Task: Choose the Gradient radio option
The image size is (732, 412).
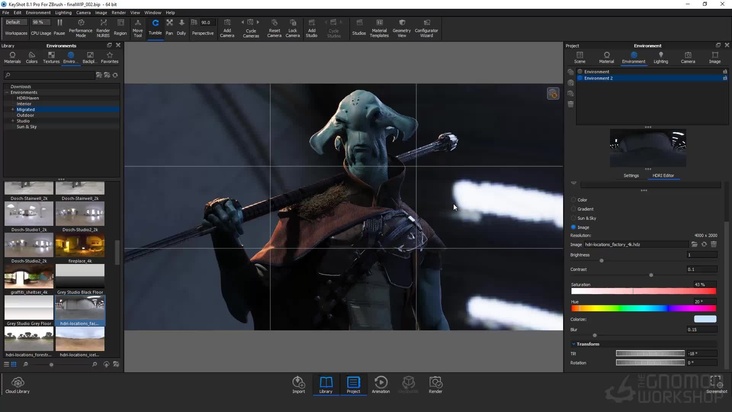Action: (x=573, y=208)
